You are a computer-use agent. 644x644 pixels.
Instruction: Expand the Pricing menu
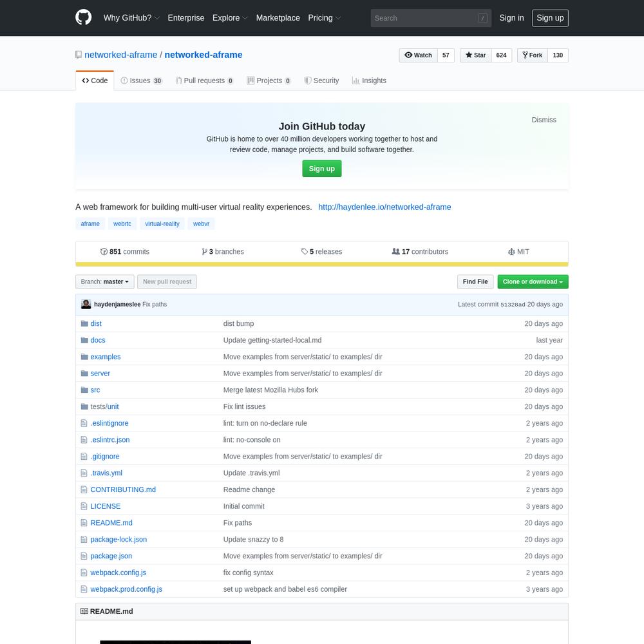[x=324, y=18]
